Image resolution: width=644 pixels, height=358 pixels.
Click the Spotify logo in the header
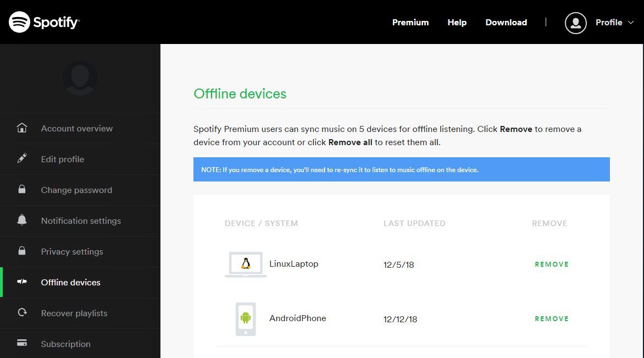click(x=45, y=22)
